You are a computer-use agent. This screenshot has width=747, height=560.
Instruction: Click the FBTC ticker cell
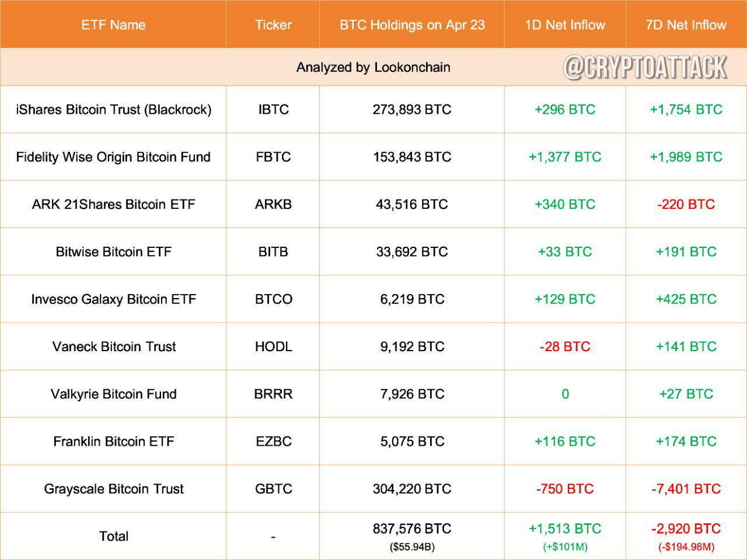(x=273, y=157)
